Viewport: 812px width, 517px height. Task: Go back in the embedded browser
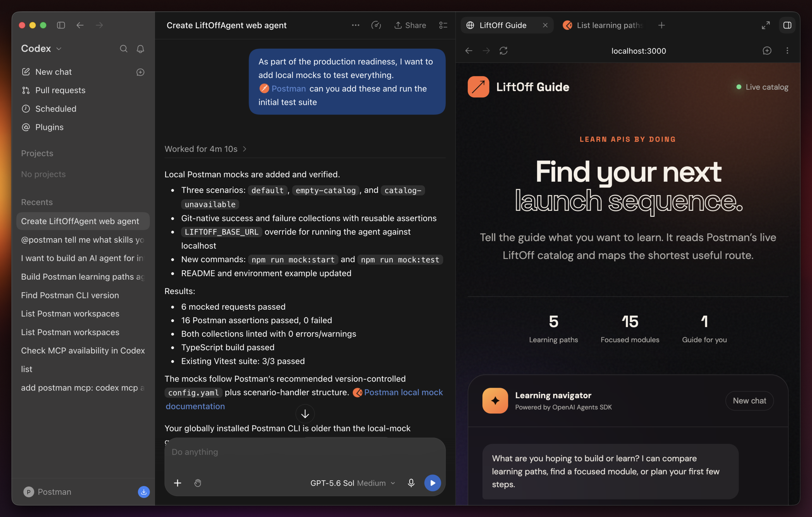(x=469, y=50)
